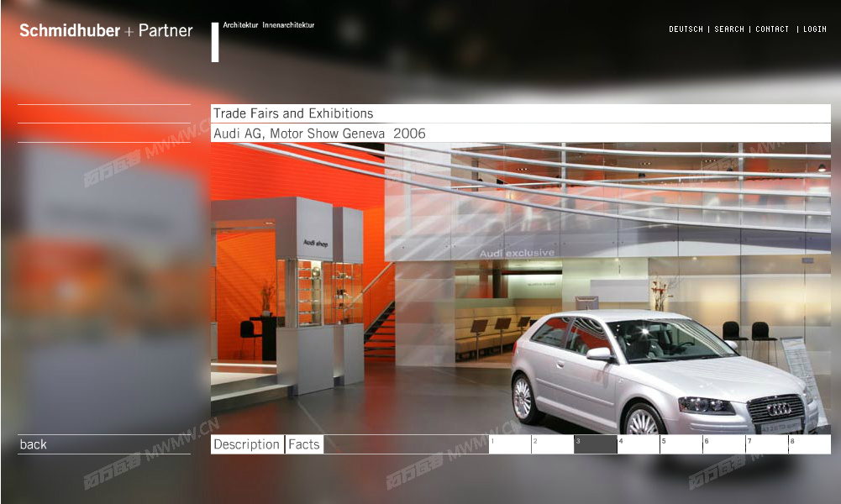The width and height of the screenshot is (841, 504).
Task: Go back using the back link
Action: (34, 444)
